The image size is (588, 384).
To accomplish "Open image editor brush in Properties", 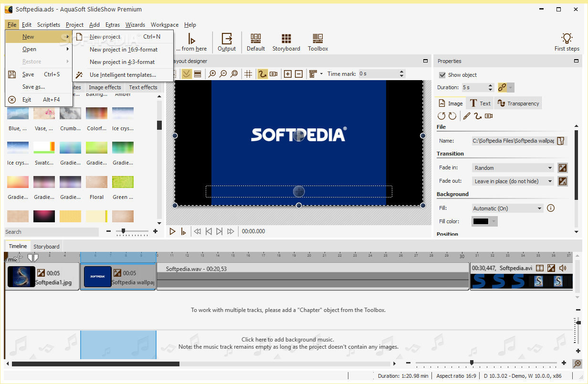I will pyautogui.click(x=467, y=116).
